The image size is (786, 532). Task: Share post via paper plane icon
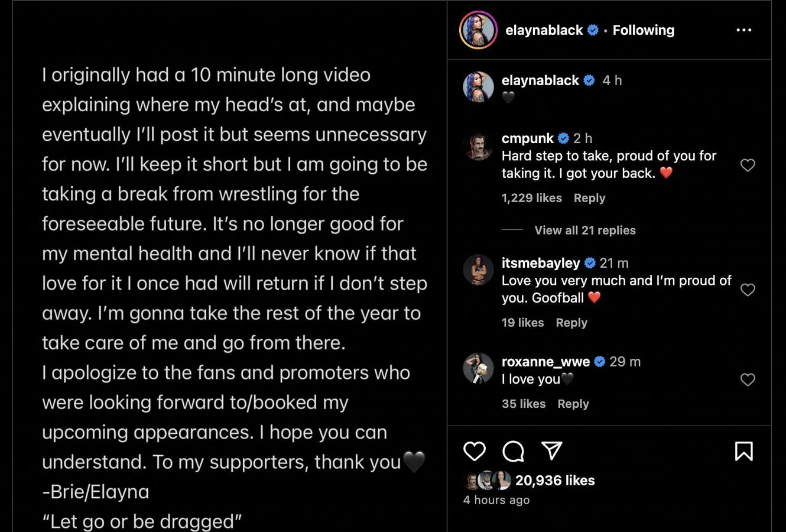tap(551, 451)
